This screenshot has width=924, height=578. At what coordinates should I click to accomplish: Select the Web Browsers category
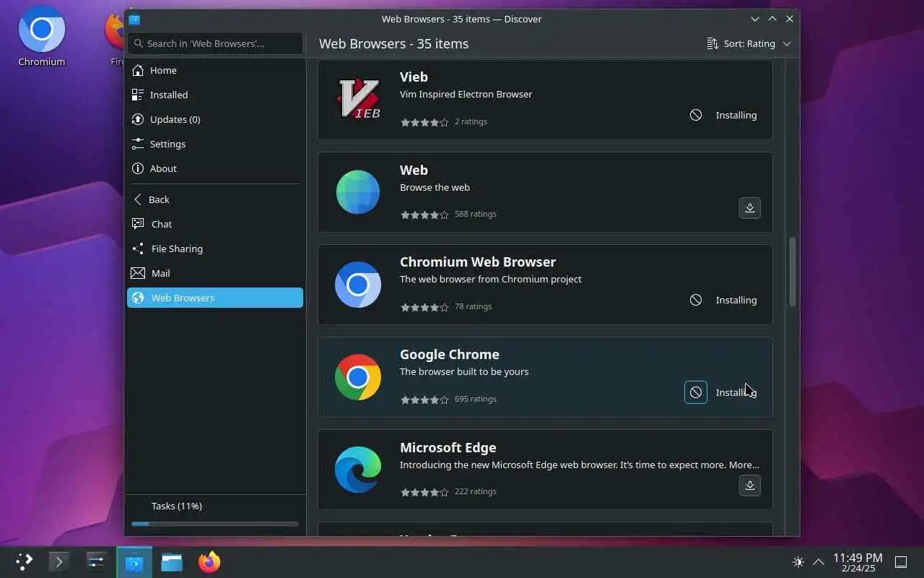pyautogui.click(x=215, y=298)
